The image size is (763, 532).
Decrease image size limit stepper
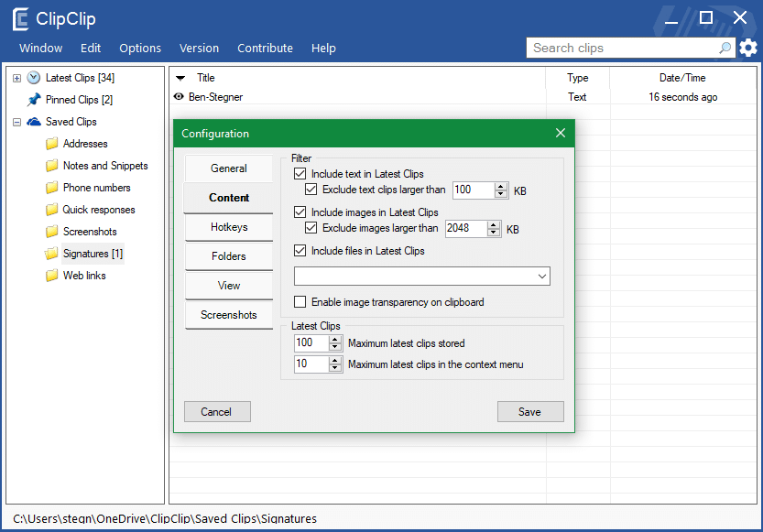(x=494, y=233)
